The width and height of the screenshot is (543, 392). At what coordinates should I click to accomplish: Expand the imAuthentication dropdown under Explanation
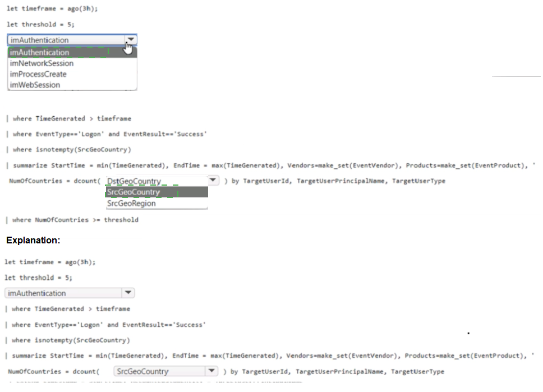[63, 293]
